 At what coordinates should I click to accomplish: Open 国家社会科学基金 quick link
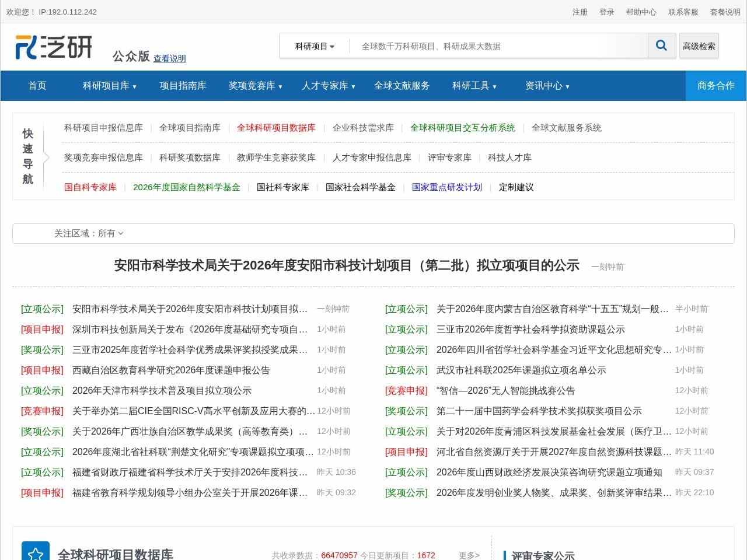pyautogui.click(x=361, y=187)
